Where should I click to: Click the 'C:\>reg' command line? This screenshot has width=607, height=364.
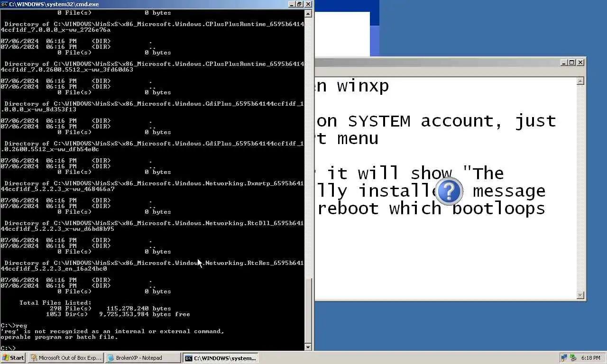point(14,326)
